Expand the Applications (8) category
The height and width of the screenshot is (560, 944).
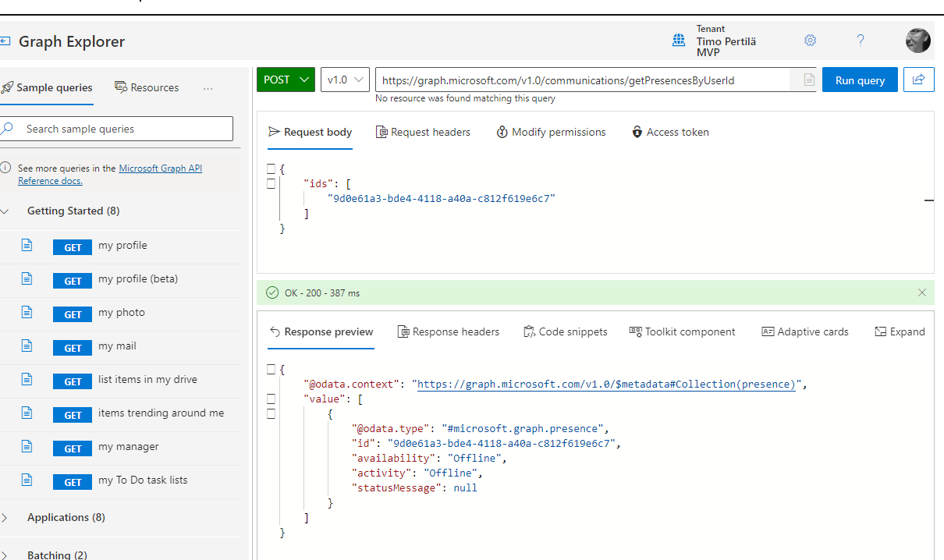(x=66, y=517)
